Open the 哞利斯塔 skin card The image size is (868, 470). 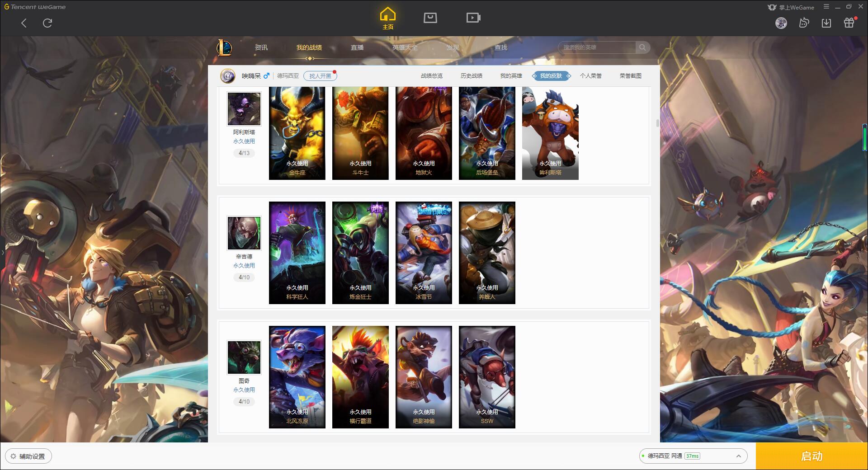point(550,133)
